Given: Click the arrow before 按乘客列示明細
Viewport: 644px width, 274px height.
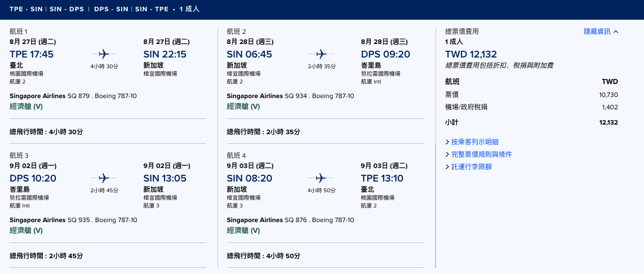Looking at the screenshot, I should tap(447, 142).
